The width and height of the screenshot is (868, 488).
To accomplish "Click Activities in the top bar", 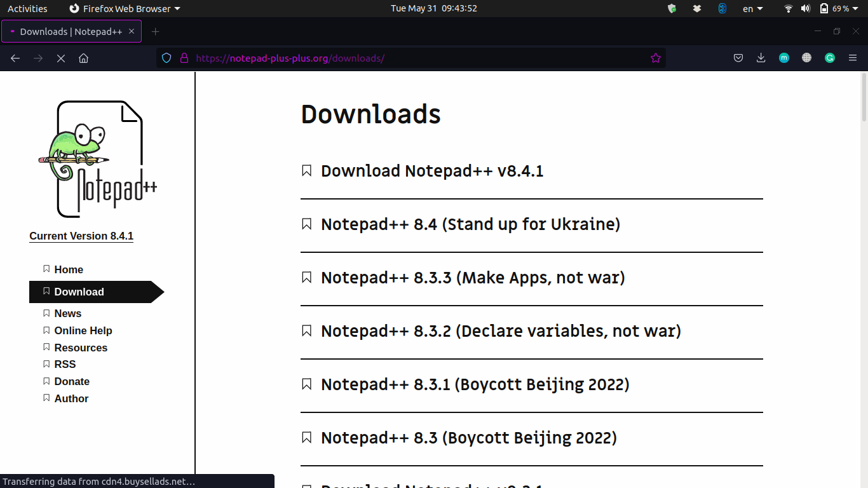I will [x=27, y=8].
